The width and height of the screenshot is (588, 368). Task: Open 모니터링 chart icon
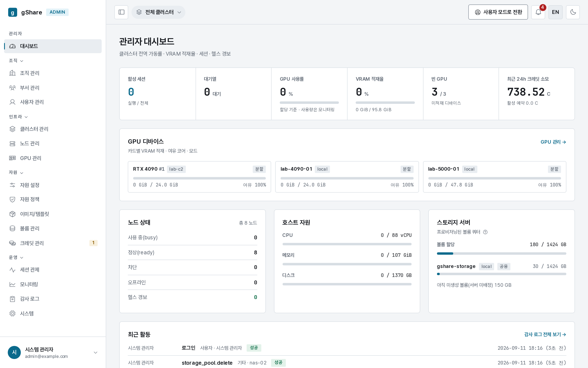[x=13, y=284]
